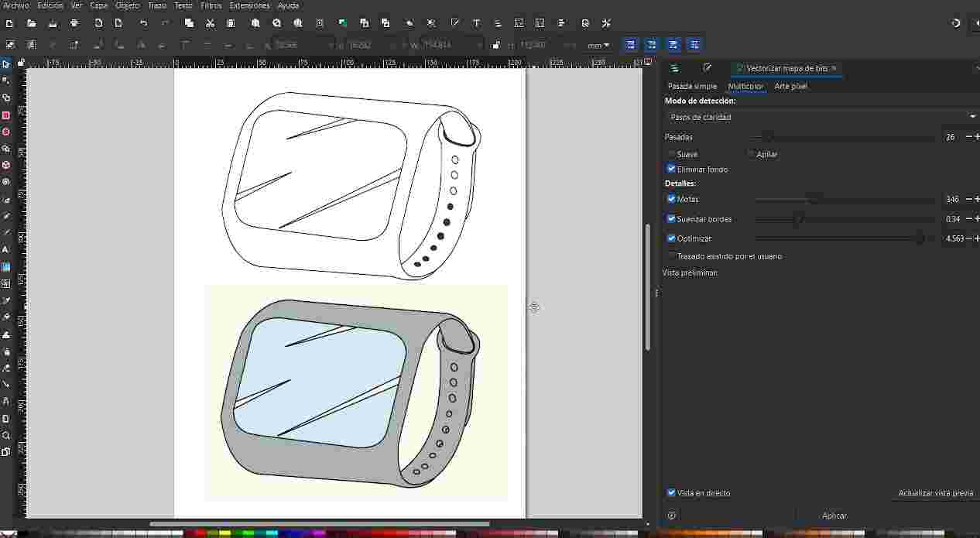Click the Undo arrow icon
Image resolution: width=980 pixels, height=538 pixels.
click(144, 23)
